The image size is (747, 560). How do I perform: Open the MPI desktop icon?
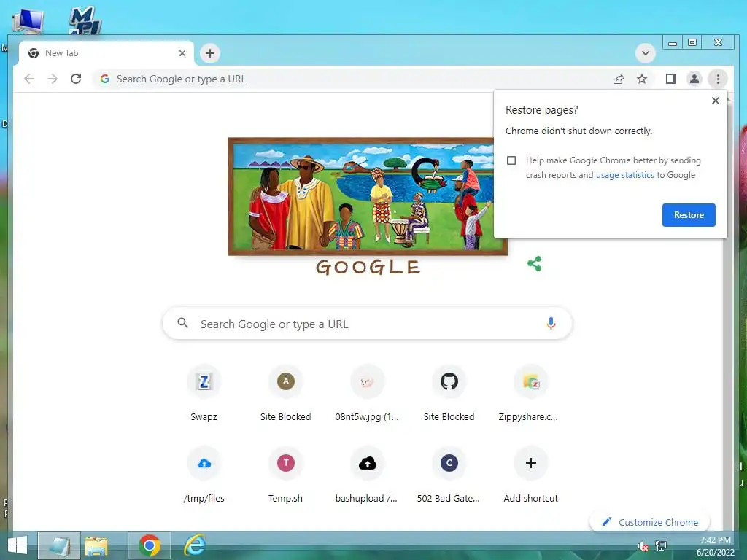pos(85,20)
